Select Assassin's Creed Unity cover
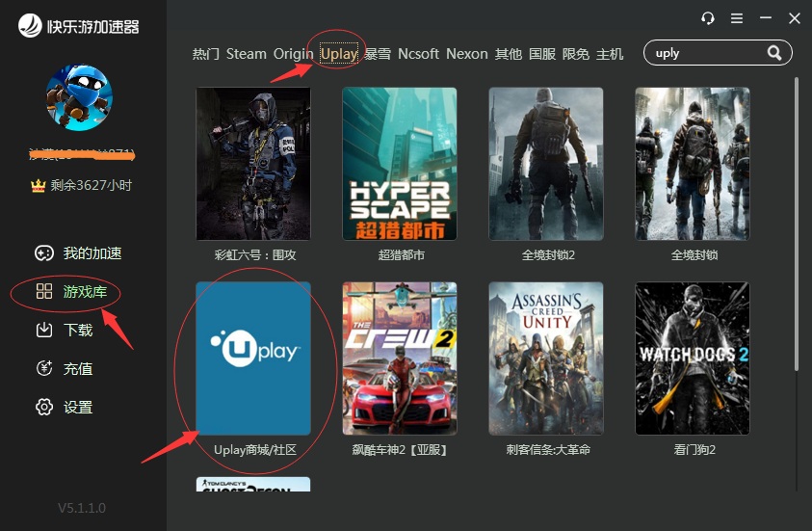This screenshot has height=531, width=812. pos(546,358)
